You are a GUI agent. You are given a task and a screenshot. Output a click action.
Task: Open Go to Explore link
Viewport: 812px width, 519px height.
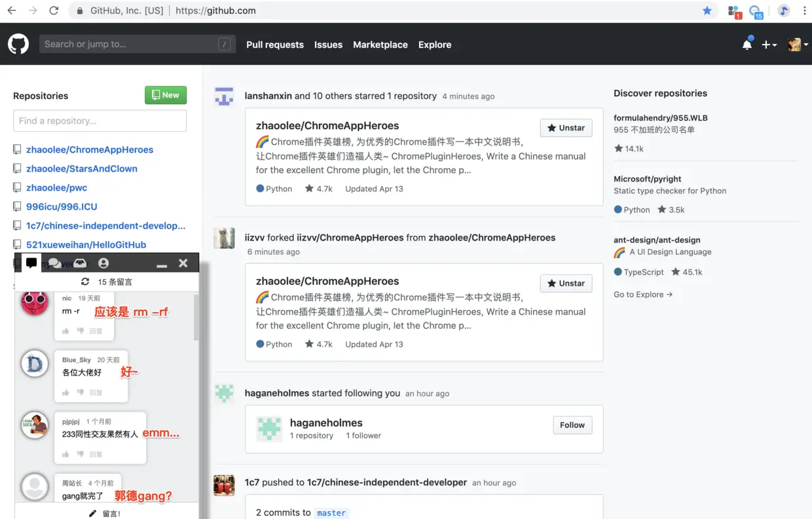point(643,294)
